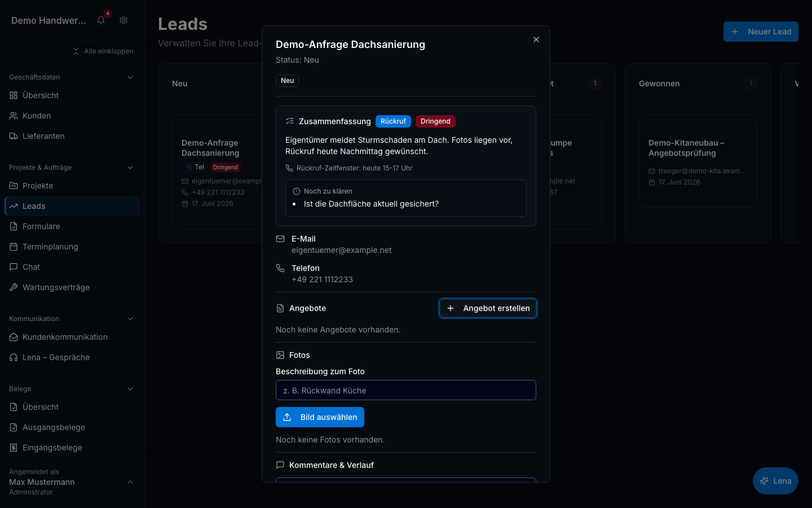The width and height of the screenshot is (812, 508).
Task: Click email address eigentuemer@example.net in dialog
Action: click(x=342, y=250)
